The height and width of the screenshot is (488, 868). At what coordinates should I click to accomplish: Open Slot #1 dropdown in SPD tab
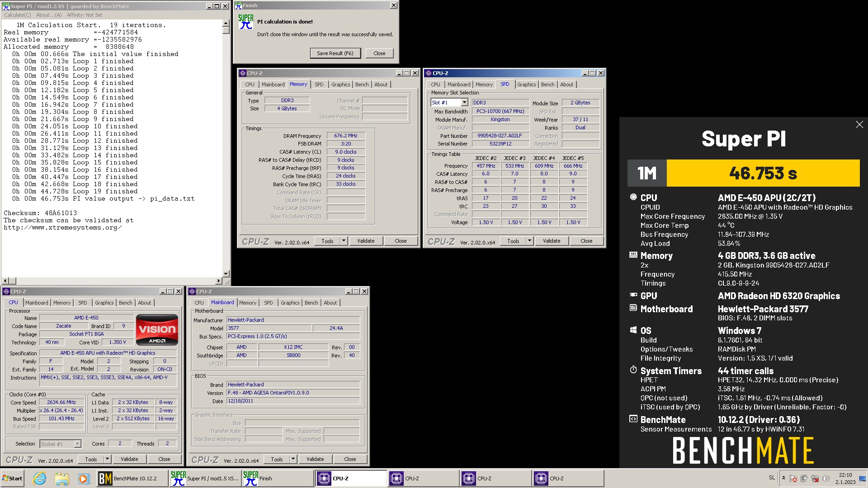click(464, 103)
